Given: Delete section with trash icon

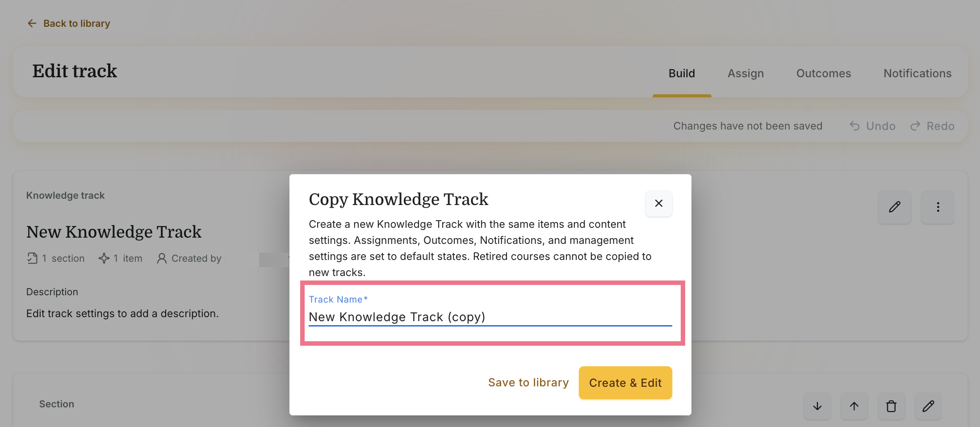Looking at the screenshot, I should pyautogui.click(x=891, y=406).
